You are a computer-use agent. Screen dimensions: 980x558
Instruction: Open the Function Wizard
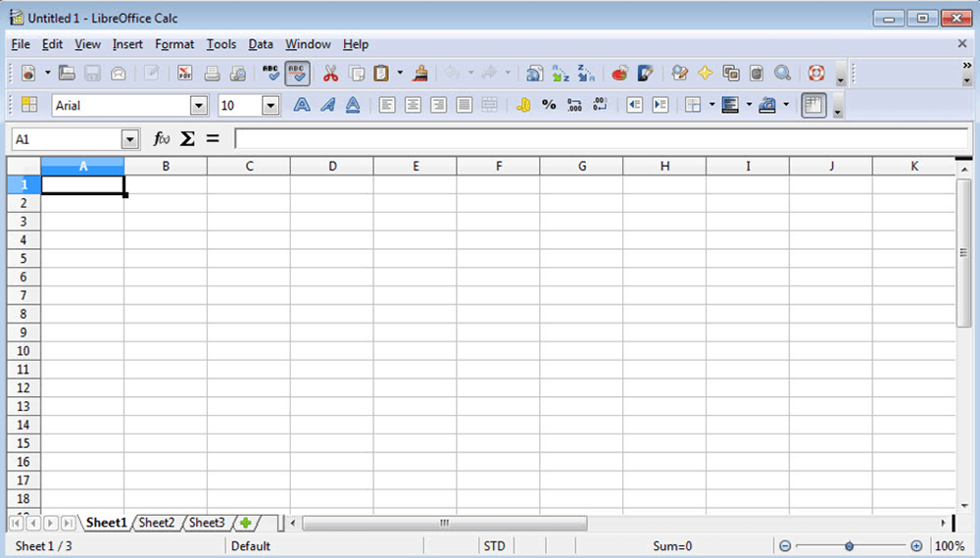(x=162, y=139)
